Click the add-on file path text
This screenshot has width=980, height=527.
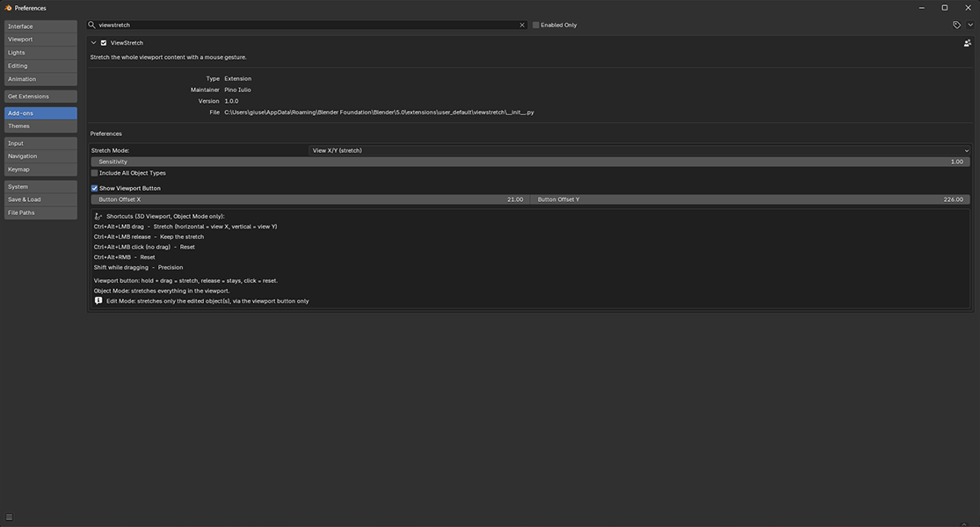[379, 112]
